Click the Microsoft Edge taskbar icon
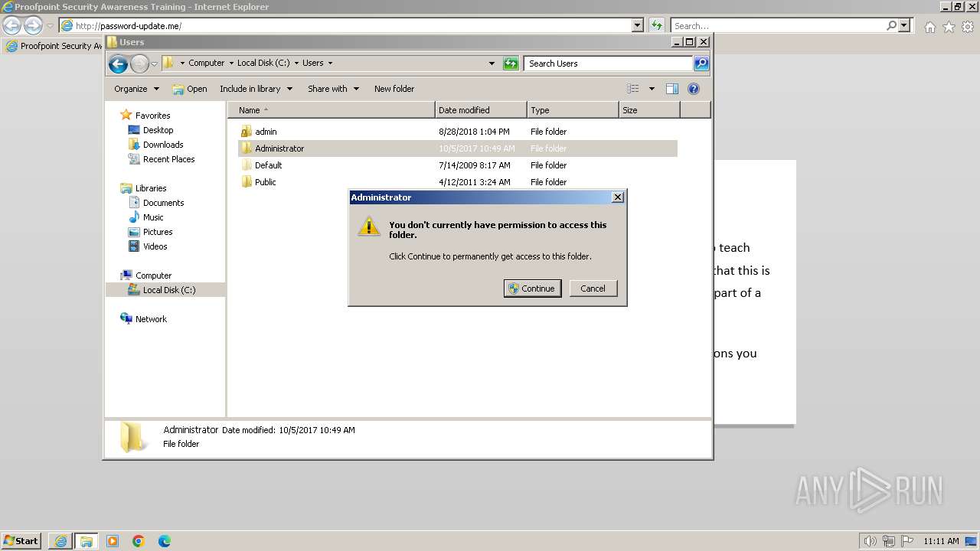The width and height of the screenshot is (980, 551). 165,541
